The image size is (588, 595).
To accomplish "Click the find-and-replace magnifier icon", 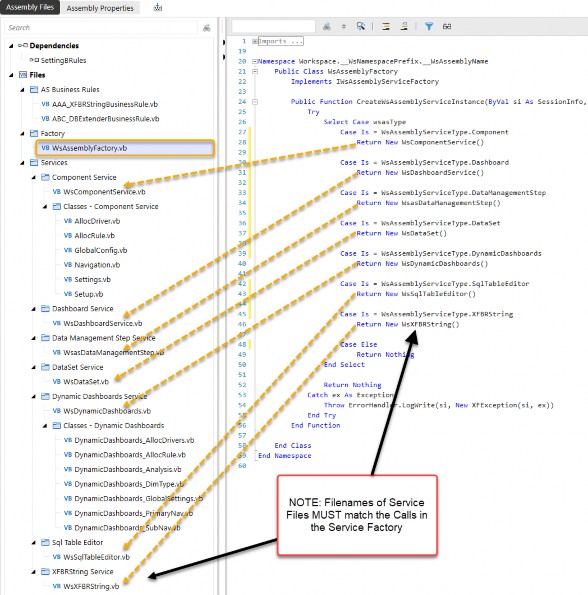I will 360,26.
